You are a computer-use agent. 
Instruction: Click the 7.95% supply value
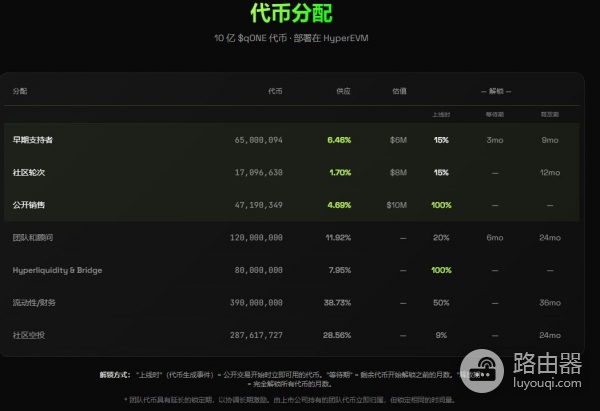[x=340, y=270]
